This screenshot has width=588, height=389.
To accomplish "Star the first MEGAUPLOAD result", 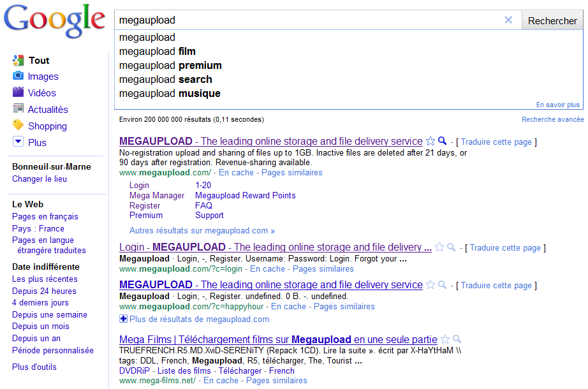I will coord(430,141).
